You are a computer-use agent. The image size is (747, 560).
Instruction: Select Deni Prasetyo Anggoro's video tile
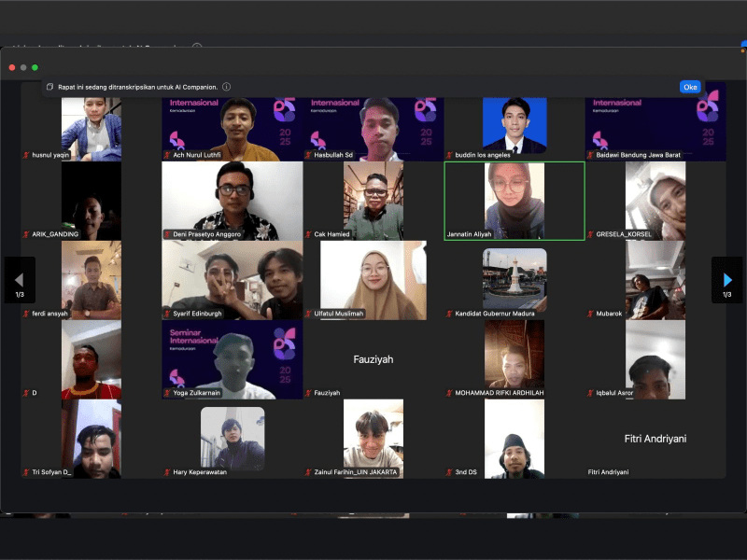[233, 201]
